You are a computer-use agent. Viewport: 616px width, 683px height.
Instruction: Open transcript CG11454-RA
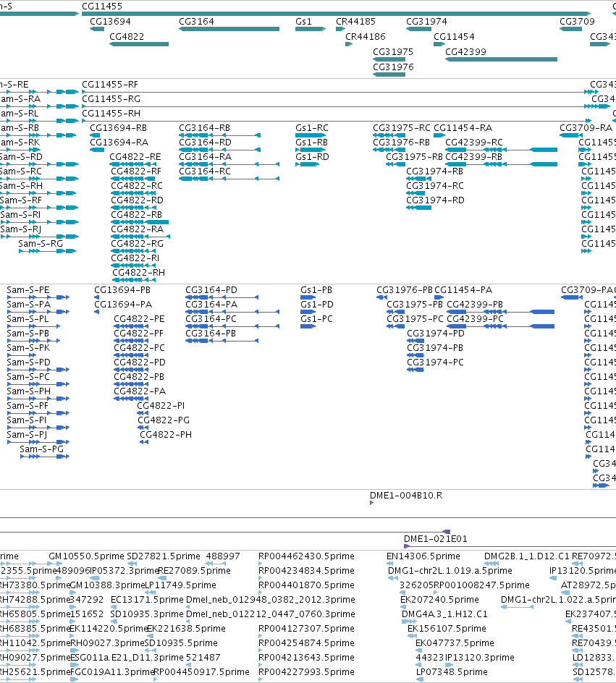[463, 127]
